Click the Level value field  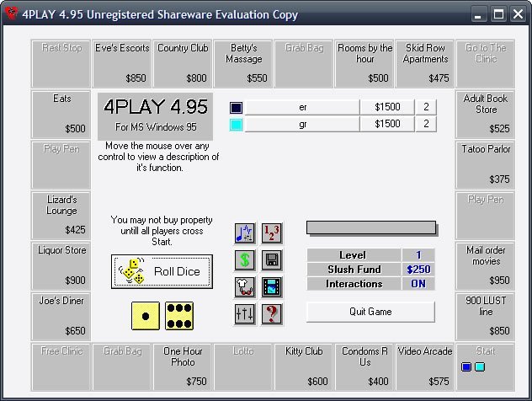pyautogui.click(x=418, y=255)
